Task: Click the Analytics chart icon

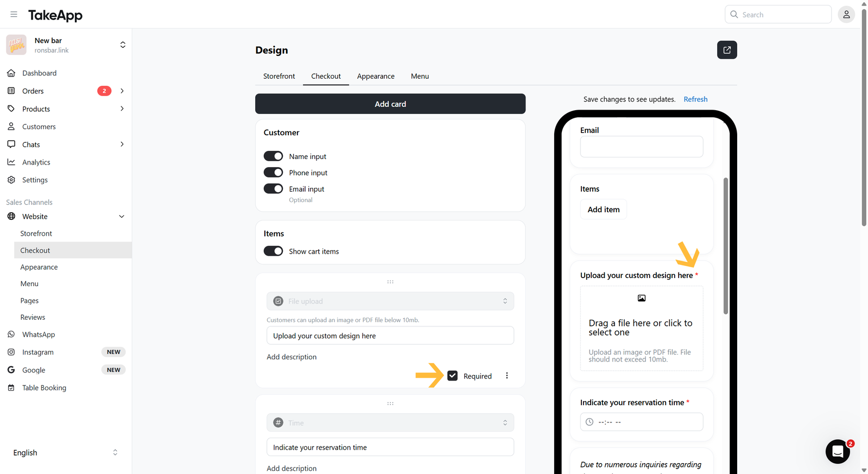Action: [11, 162]
